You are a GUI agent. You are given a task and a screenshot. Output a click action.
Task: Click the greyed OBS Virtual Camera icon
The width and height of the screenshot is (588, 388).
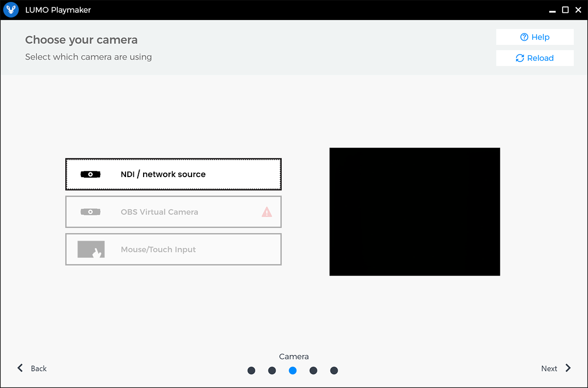click(91, 212)
